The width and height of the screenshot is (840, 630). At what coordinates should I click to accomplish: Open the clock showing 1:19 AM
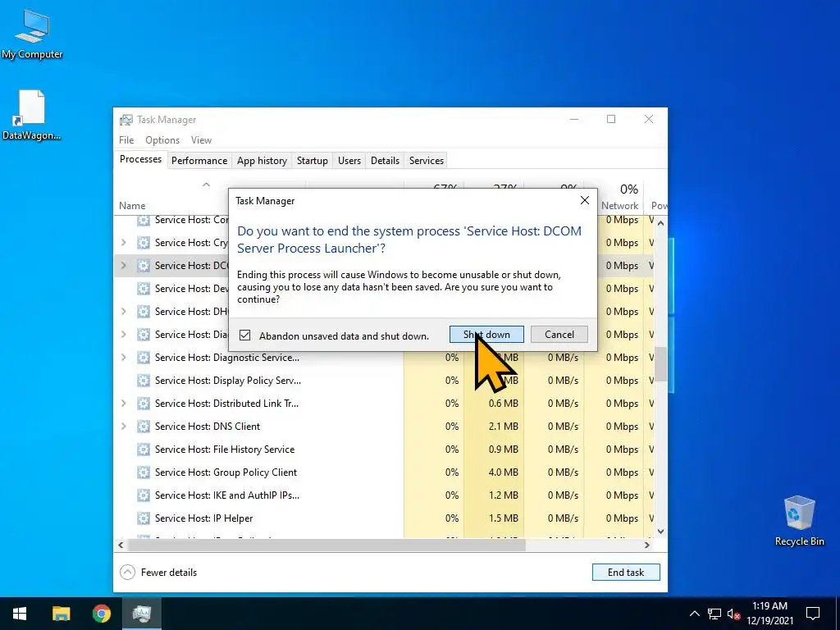[769, 614]
